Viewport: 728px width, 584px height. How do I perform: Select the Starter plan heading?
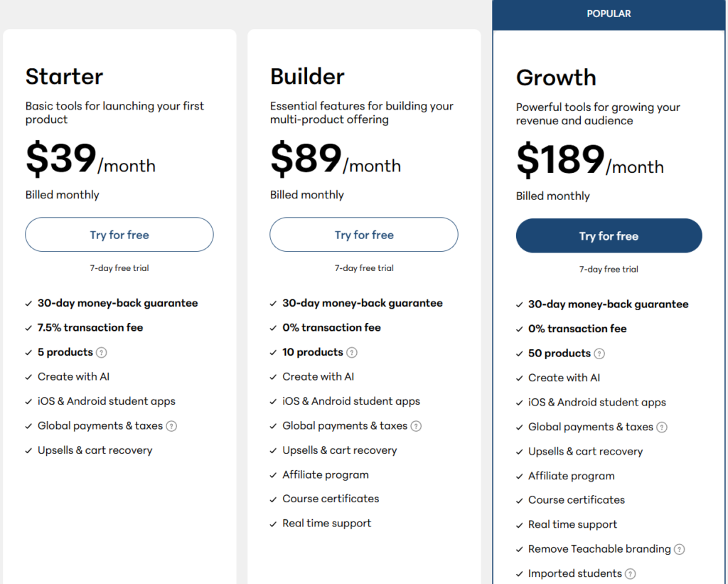(64, 76)
